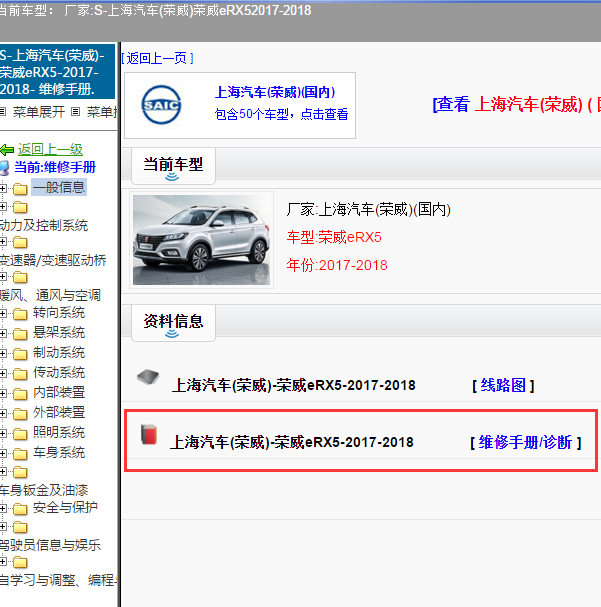Click the 上海汽车(荣威)(国内) brand link
Image resolution: width=601 pixels, height=607 pixels.
point(275,92)
